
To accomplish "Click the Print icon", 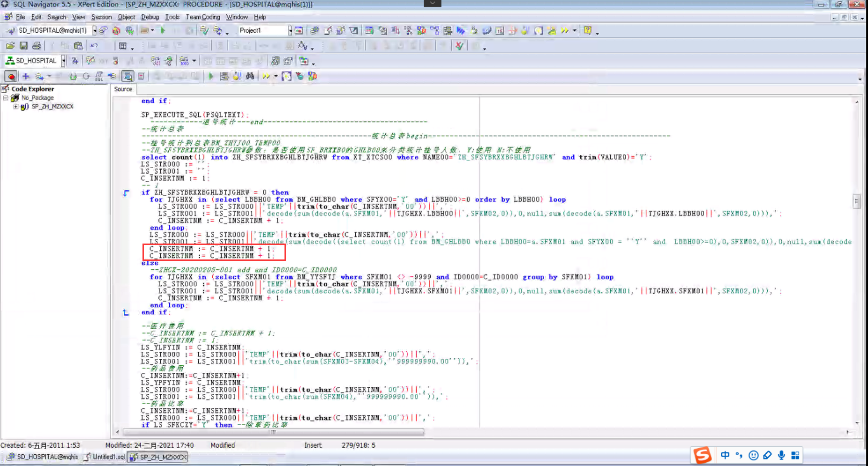I will click(37, 46).
